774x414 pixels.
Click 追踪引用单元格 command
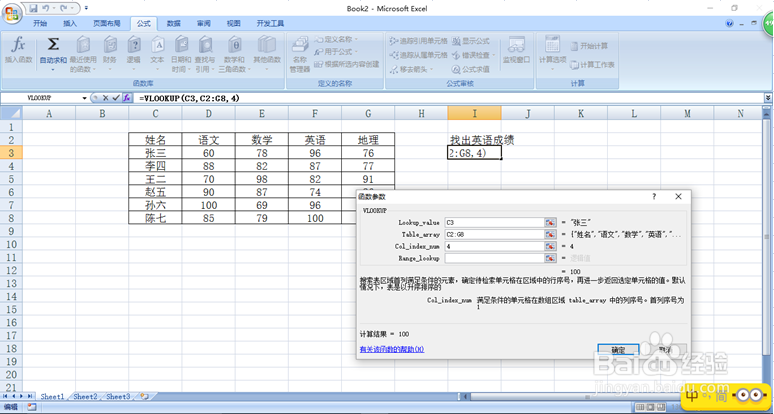(x=418, y=41)
